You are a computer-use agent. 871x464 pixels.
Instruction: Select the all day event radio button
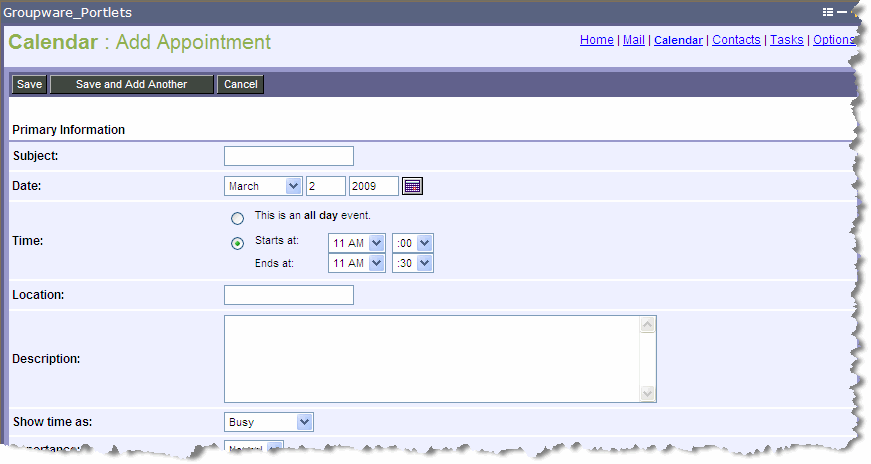point(237,218)
